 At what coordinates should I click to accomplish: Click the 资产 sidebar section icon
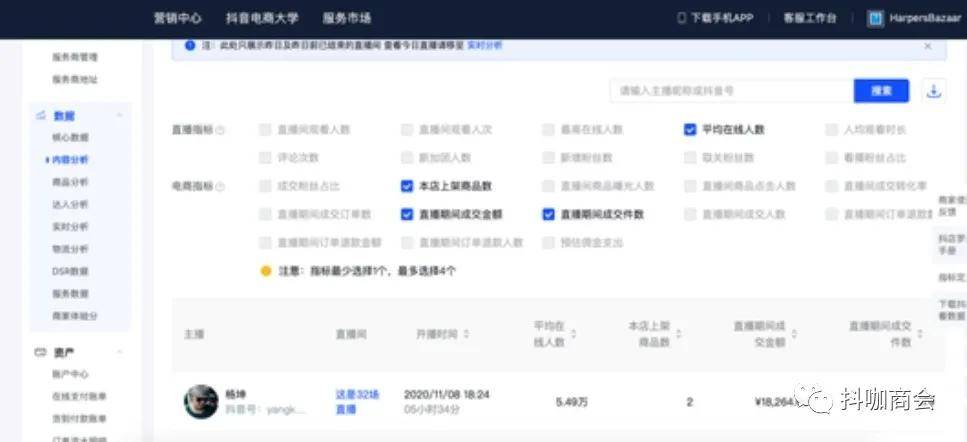[40, 353]
